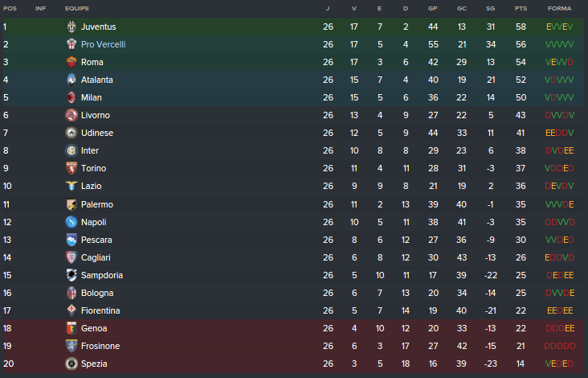Click the Inter club crest
This screenshot has width=588, height=378.
pyautogui.click(x=71, y=150)
